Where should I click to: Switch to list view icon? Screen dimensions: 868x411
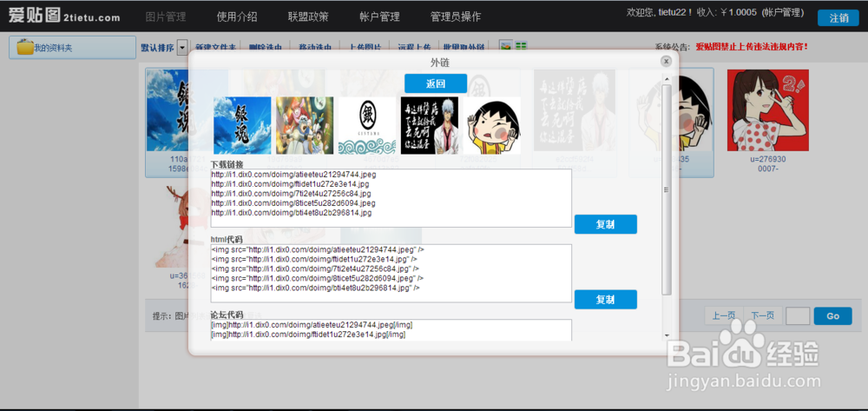click(x=521, y=47)
